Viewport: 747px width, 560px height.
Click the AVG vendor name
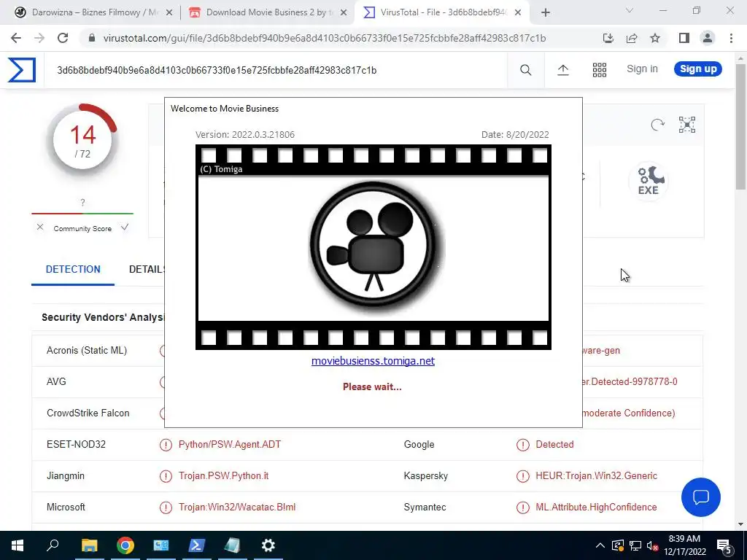pyautogui.click(x=56, y=381)
